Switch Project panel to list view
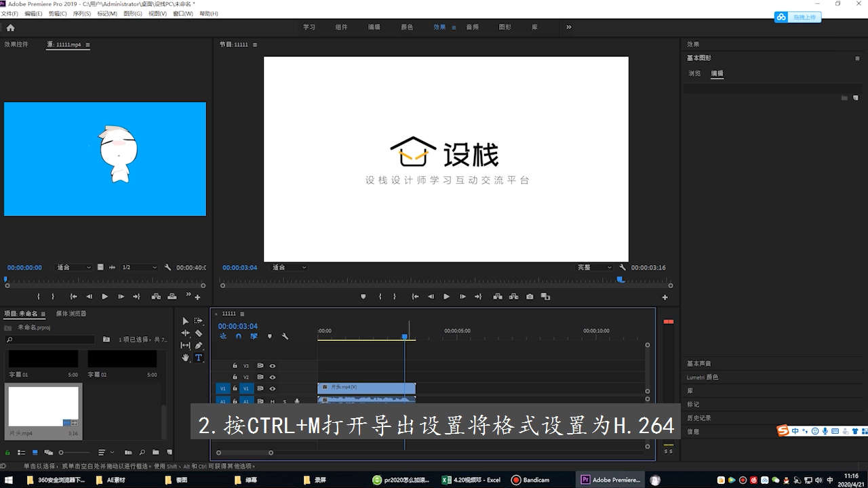The width and height of the screenshot is (868, 488). 21,452
